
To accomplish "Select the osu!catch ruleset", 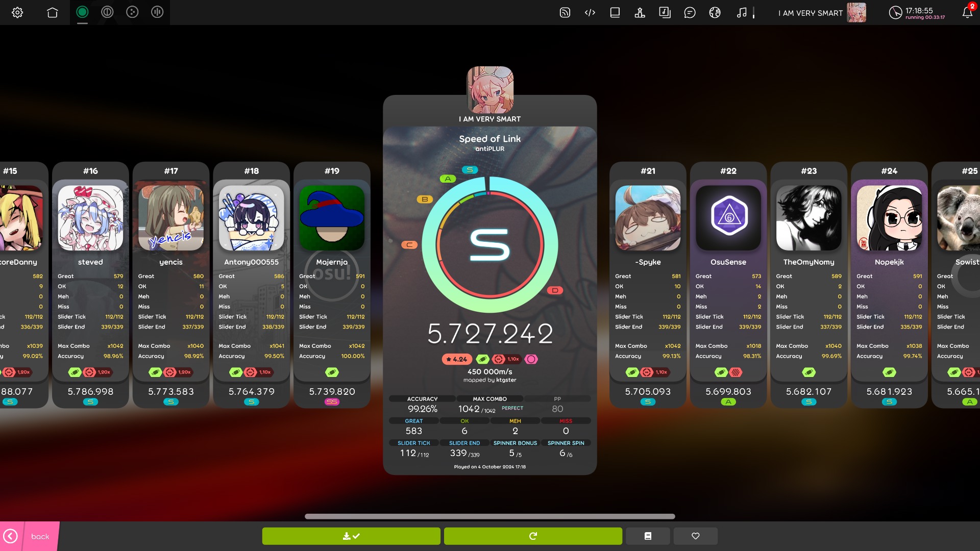I will (132, 12).
